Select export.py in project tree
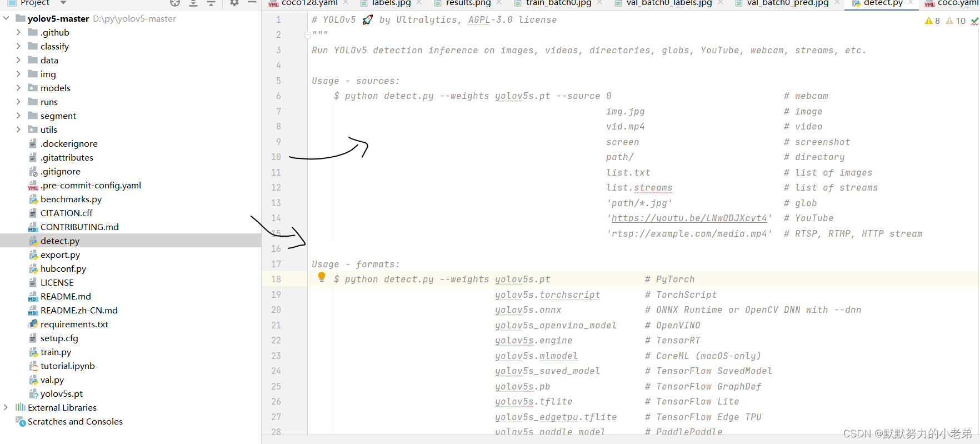This screenshot has height=444, width=980. coord(60,255)
